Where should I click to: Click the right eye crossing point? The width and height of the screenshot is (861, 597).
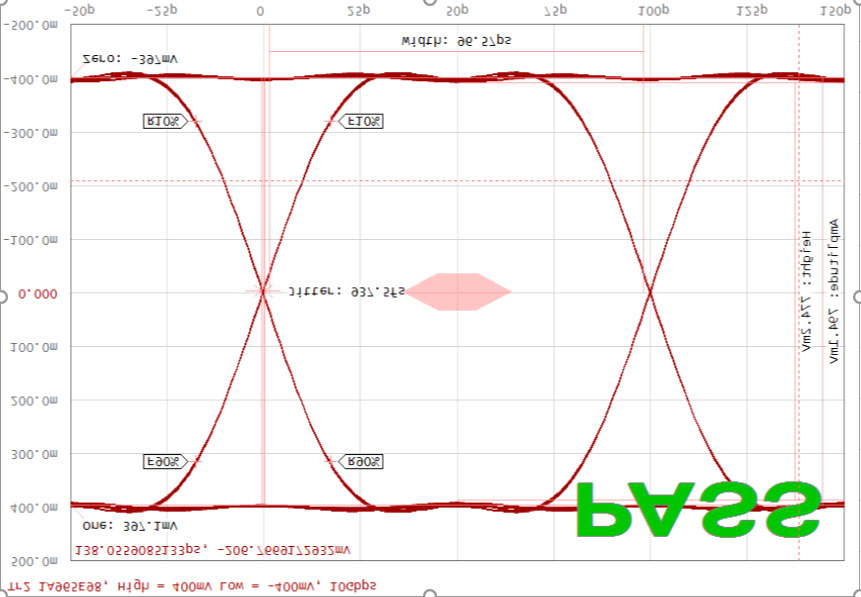(650, 292)
